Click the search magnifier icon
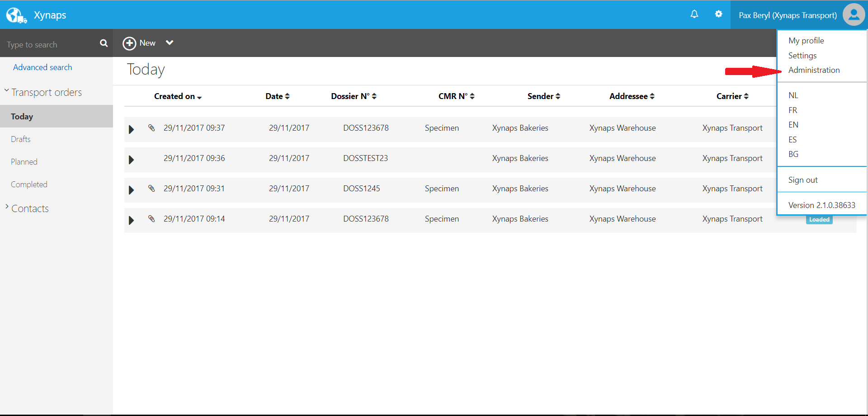The image size is (868, 416). tap(104, 43)
